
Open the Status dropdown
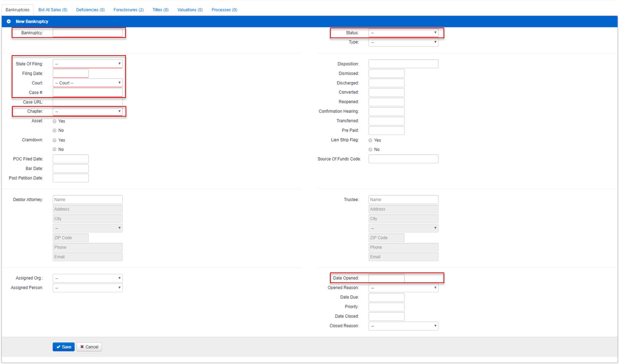[403, 32]
